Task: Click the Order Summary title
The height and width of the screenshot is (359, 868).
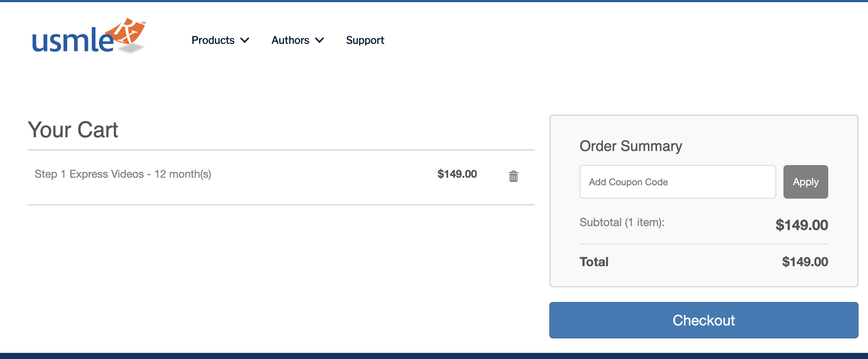Action: tap(631, 146)
